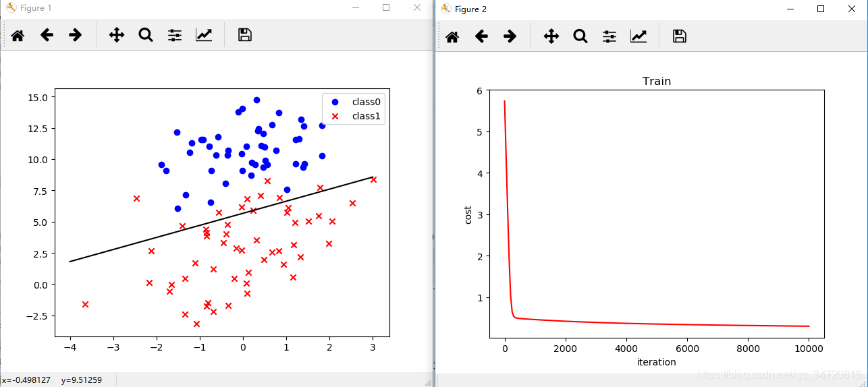This screenshot has height=387, width=868.
Task: Click Back arrow in Figure 2 toolbar
Action: 481,36
